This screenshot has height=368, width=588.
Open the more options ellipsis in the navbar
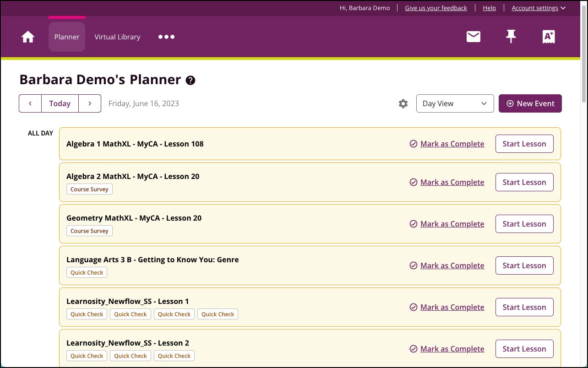(x=166, y=37)
